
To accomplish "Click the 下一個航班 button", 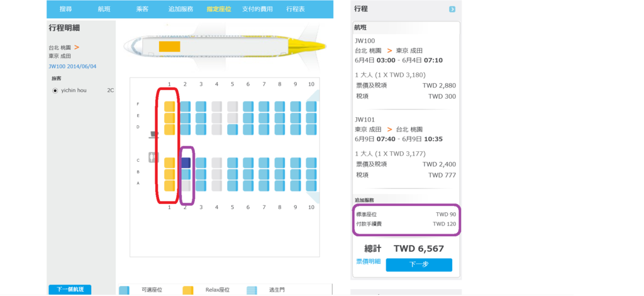I will click(70, 290).
